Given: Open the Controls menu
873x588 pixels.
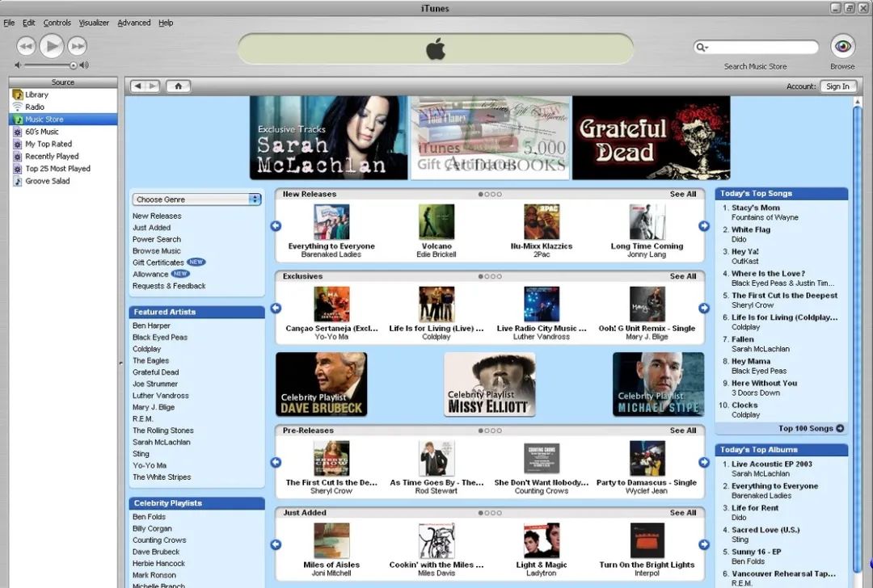Looking at the screenshot, I should pos(57,23).
